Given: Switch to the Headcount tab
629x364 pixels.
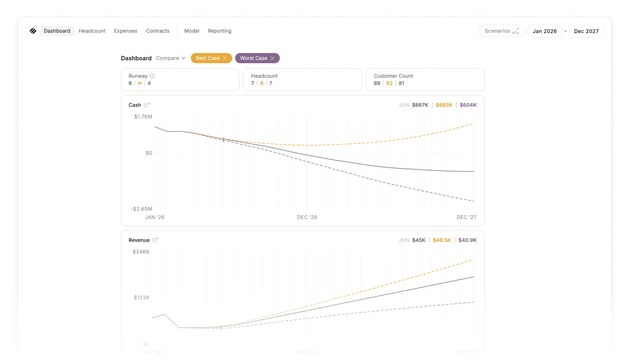Looking at the screenshot, I should 92,31.
